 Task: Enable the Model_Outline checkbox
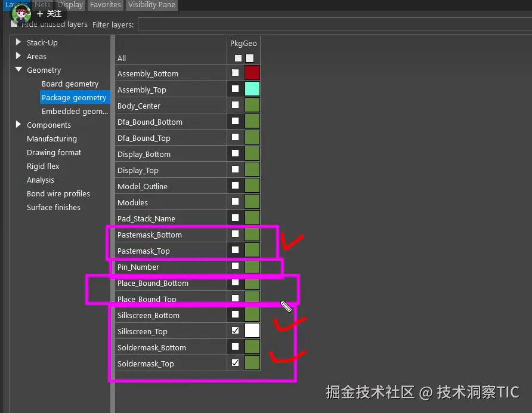(235, 186)
